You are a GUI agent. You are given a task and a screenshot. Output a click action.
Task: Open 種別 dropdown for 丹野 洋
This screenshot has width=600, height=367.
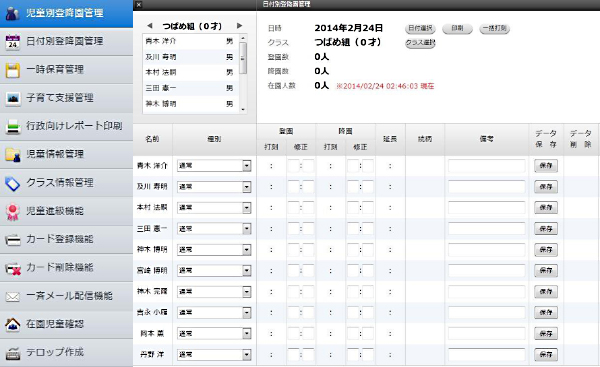tap(247, 355)
